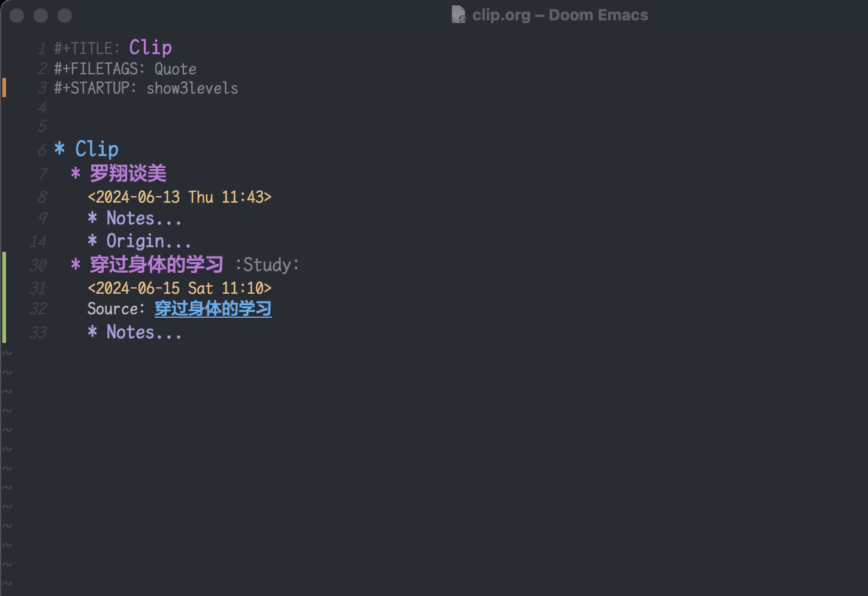The image size is (868, 596).
Task: Click the 2024-06-13 Thu 11:43 timestamp
Action: (179, 197)
